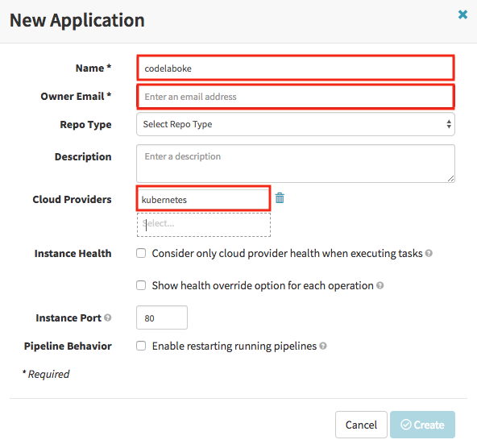
Task: Open help for cloud provider health option
Action: click(429, 253)
